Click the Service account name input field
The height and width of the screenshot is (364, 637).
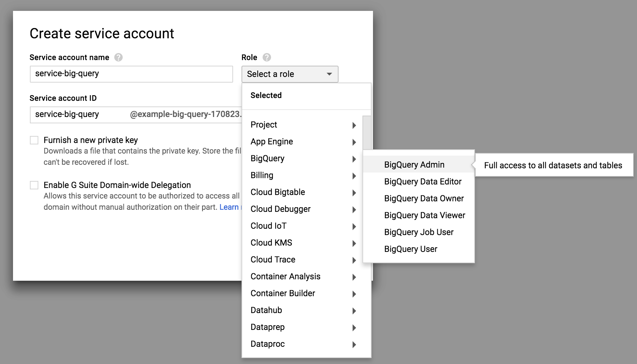pos(131,74)
